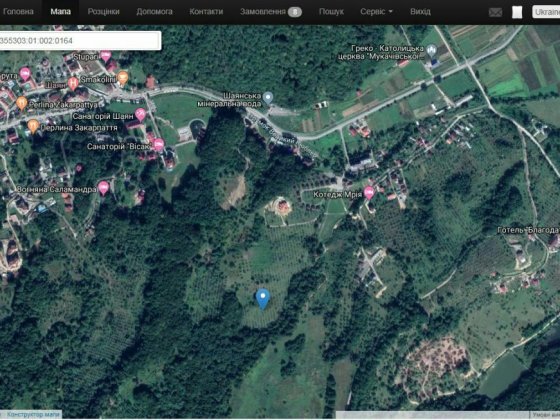Image resolution: width=560 pixels, height=420 pixels.
Task: Click the Шаянська мінеральна вода pin
Action: click(x=268, y=98)
